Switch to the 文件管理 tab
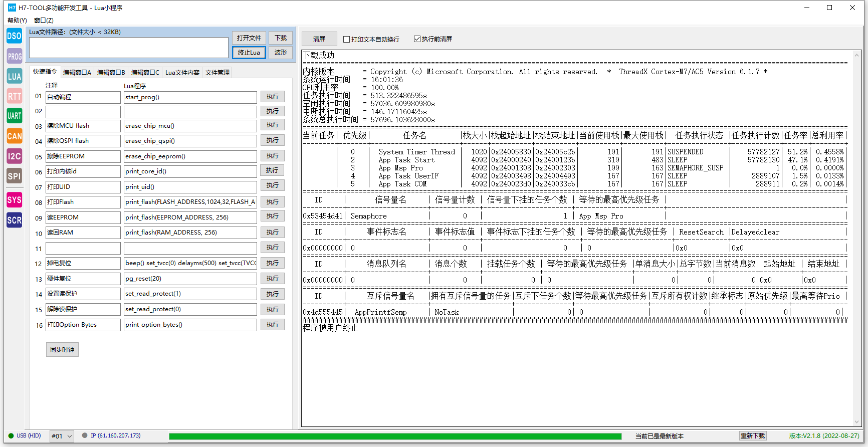Image resolution: width=868 pixels, height=447 pixels. (x=218, y=73)
